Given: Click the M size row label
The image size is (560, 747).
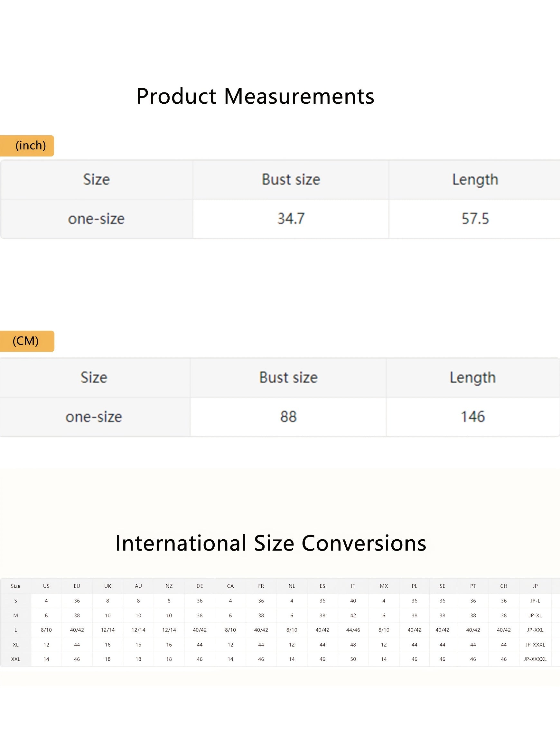Looking at the screenshot, I should click(15, 616).
